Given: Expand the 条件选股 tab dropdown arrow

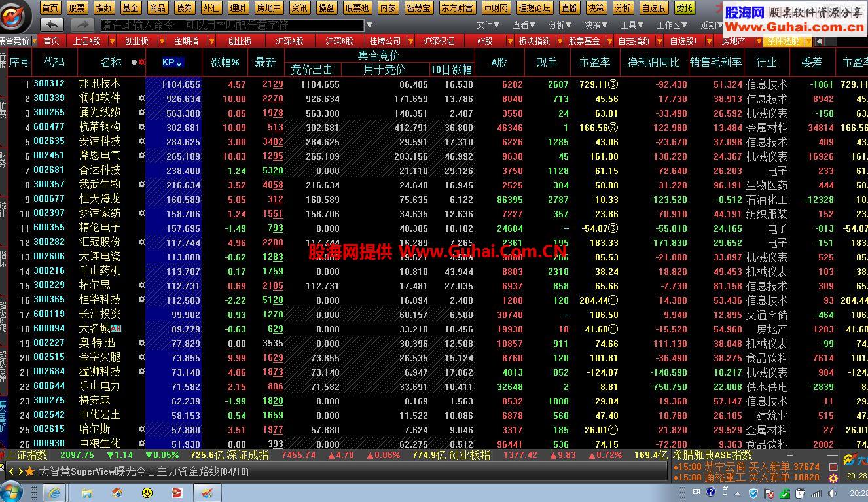Looking at the screenshot, I should pos(808,41).
